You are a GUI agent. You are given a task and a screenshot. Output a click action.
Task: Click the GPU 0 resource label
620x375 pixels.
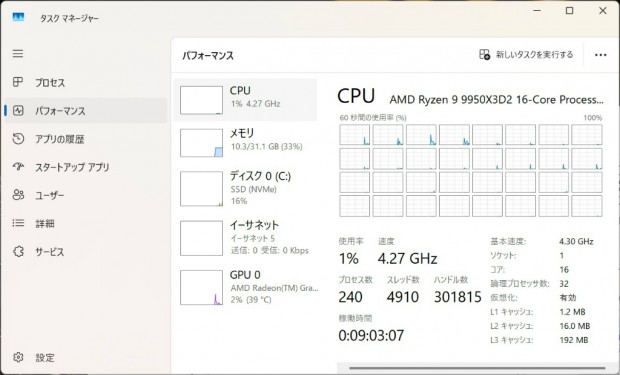245,275
